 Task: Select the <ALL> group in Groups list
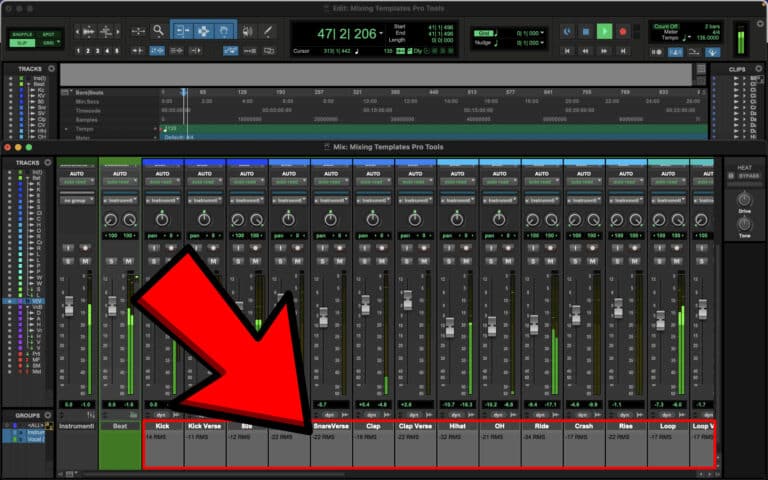(35, 426)
